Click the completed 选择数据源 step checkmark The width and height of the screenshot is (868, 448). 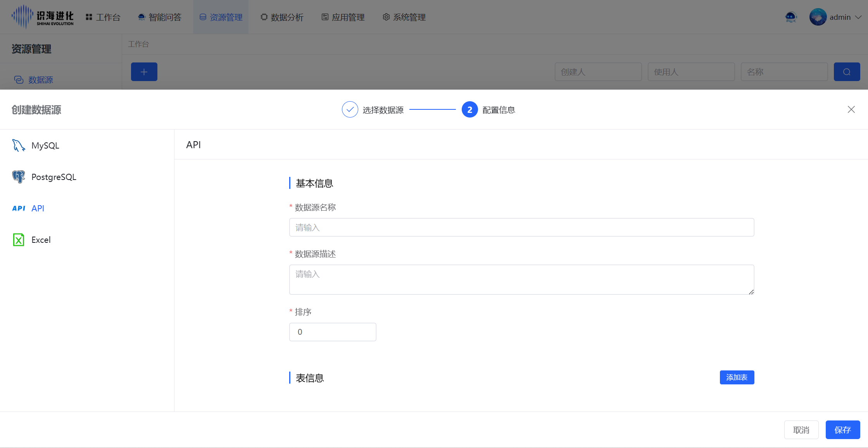click(x=350, y=110)
